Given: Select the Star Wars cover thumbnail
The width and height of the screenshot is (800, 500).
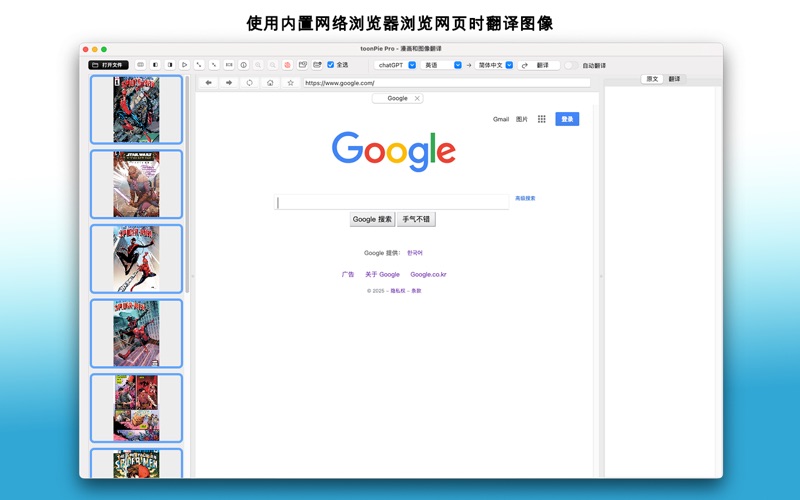Looking at the screenshot, I should (x=136, y=184).
